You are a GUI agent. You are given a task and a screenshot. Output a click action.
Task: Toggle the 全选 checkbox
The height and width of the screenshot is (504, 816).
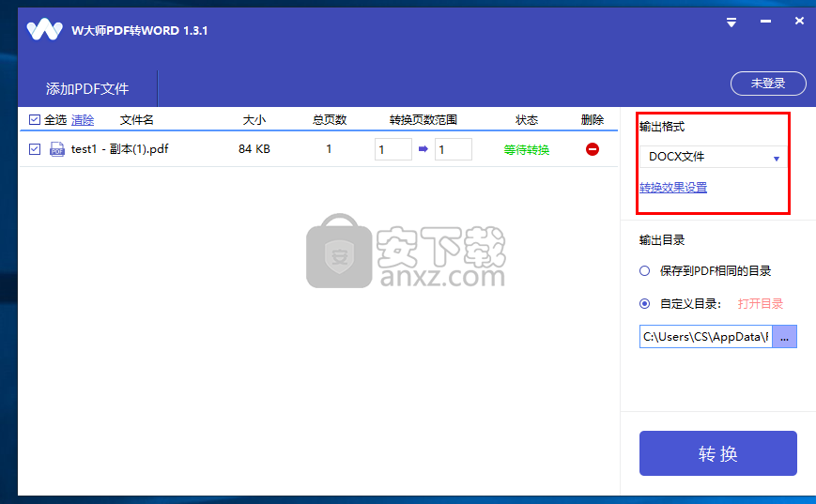(35, 120)
